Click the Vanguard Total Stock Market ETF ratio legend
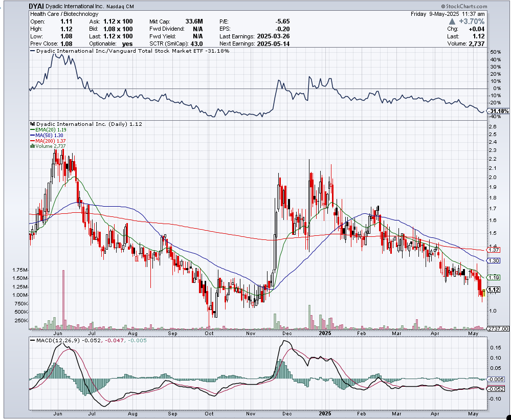 tap(130, 51)
